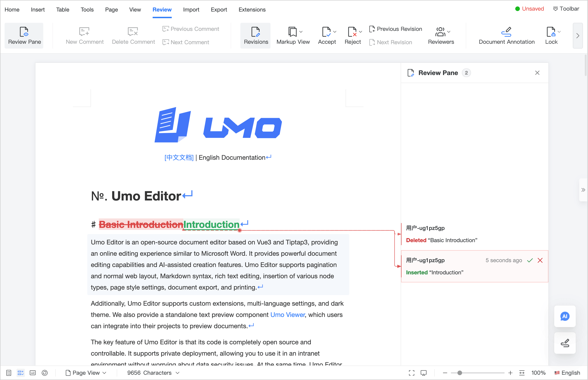Open the AI assistant button
The height and width of the screenshot is (380, 588).
[565, 316]
